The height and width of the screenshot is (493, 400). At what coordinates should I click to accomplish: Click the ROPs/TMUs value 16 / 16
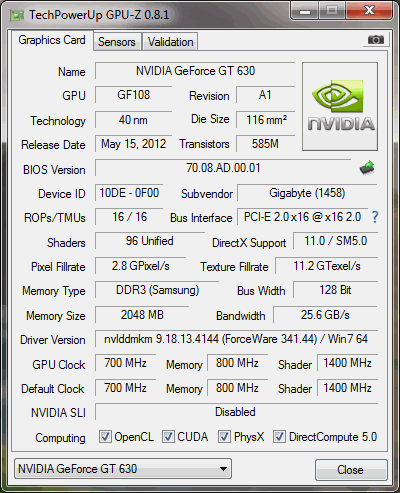pyautogui.click(x=129, y=217)
